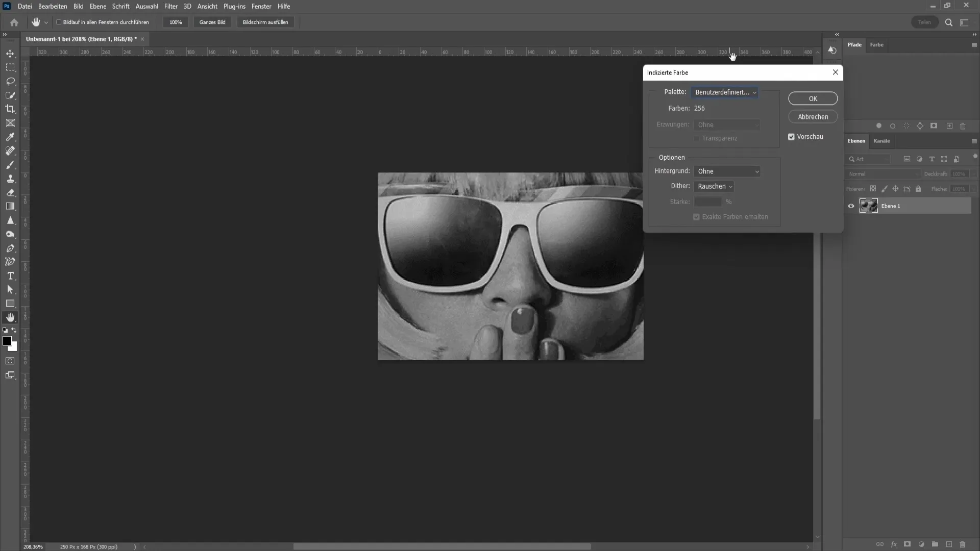Click the layer effects fx icon
This screenshot has height=551, width=980.
coord(894,544)
